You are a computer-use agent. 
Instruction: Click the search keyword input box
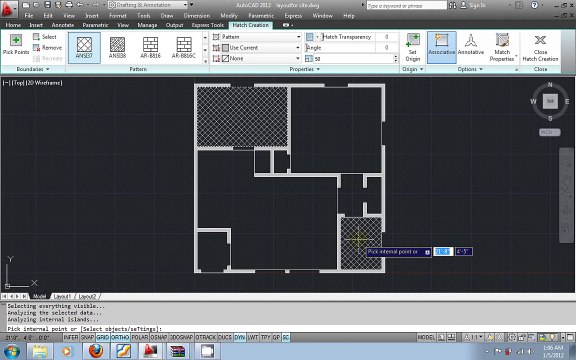tap(407, 5)
